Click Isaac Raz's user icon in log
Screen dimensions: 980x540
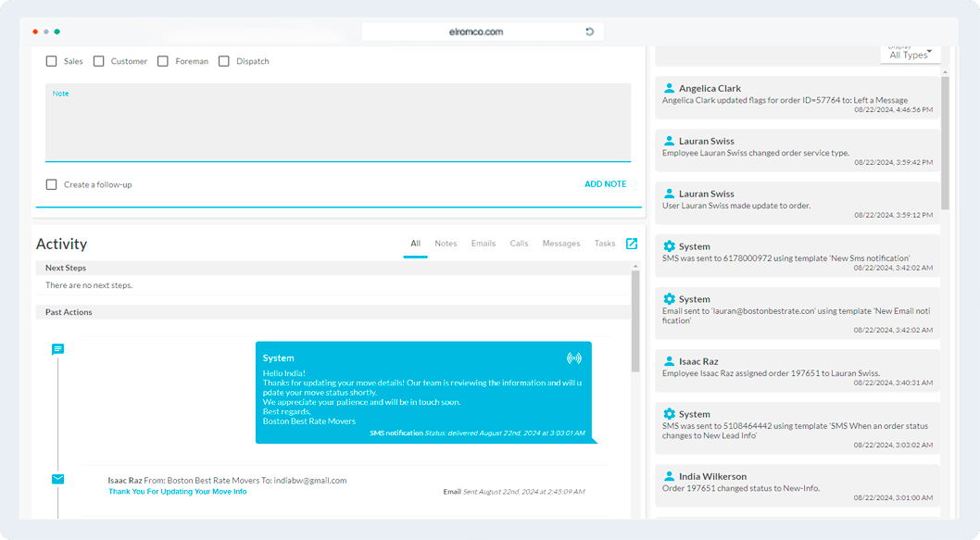[669, 361]
